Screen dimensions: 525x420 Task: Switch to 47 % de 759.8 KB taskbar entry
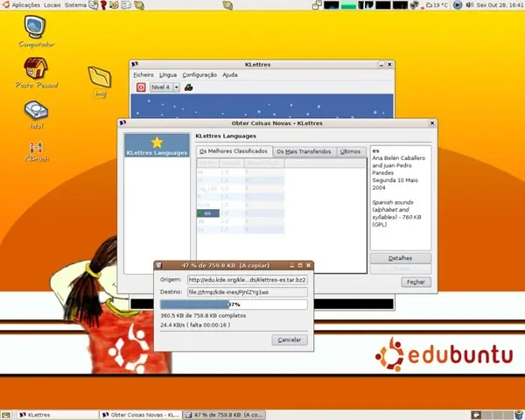coord(224,415)
